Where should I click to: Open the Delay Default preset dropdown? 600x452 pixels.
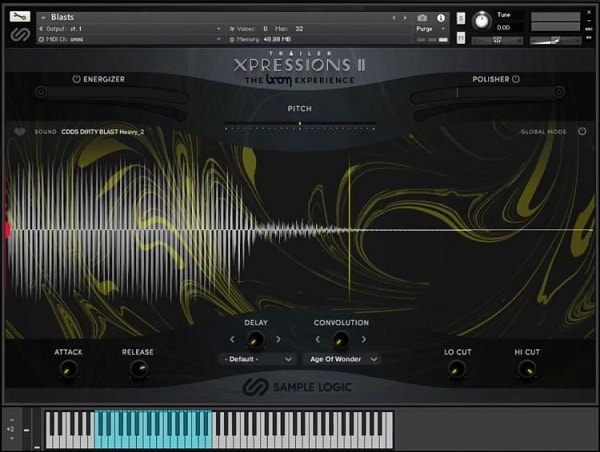[258, 359]
